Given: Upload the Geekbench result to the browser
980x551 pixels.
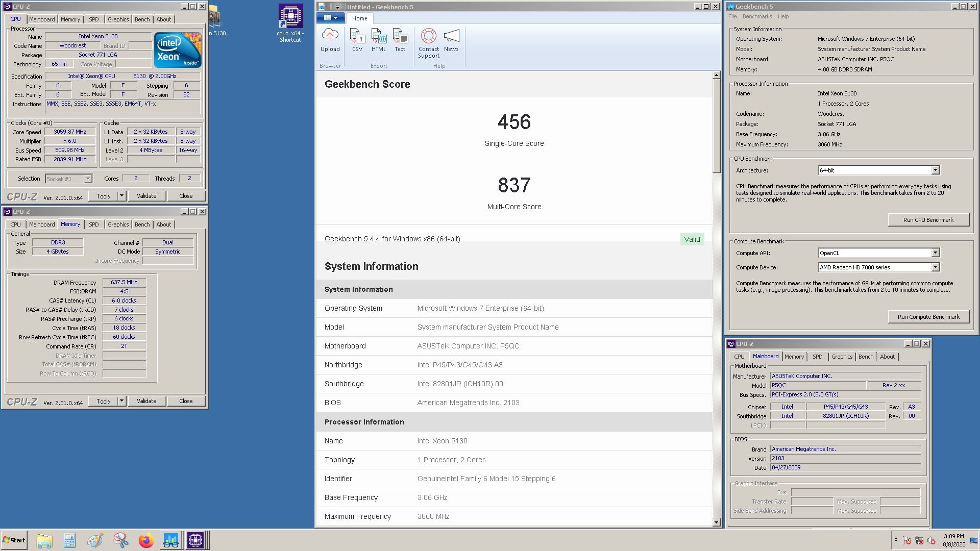Looking at the screenshot, I should point(330,40).
